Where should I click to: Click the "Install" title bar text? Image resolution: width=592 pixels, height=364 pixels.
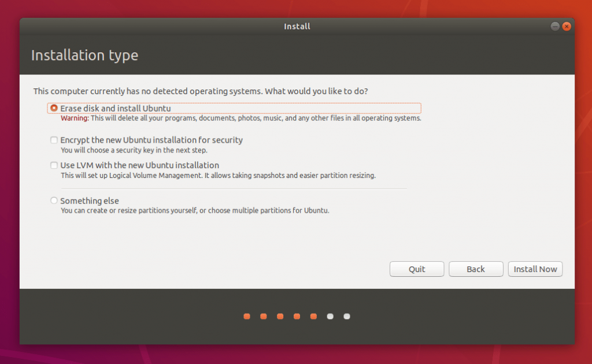[x=297, y=26]
